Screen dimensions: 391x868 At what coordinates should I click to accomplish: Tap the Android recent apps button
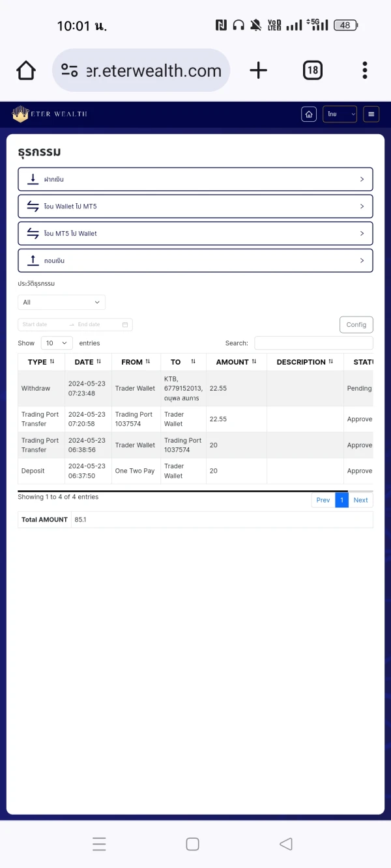[99, 844]
